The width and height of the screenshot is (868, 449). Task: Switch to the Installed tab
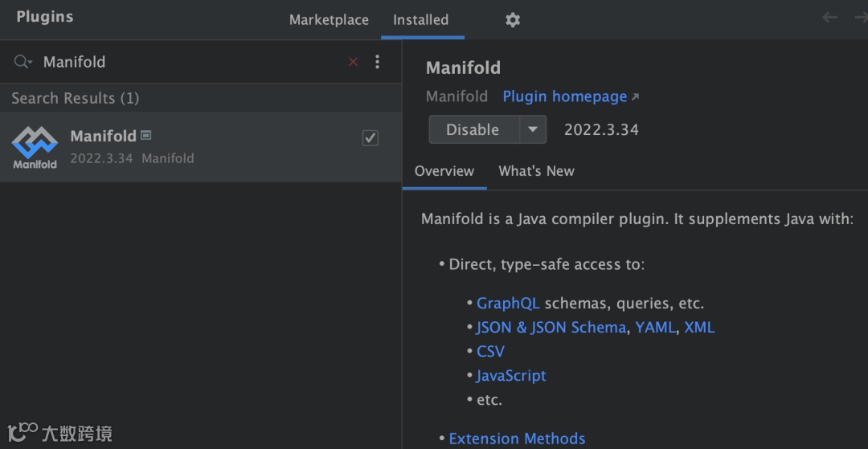click(x=420, y=20)
